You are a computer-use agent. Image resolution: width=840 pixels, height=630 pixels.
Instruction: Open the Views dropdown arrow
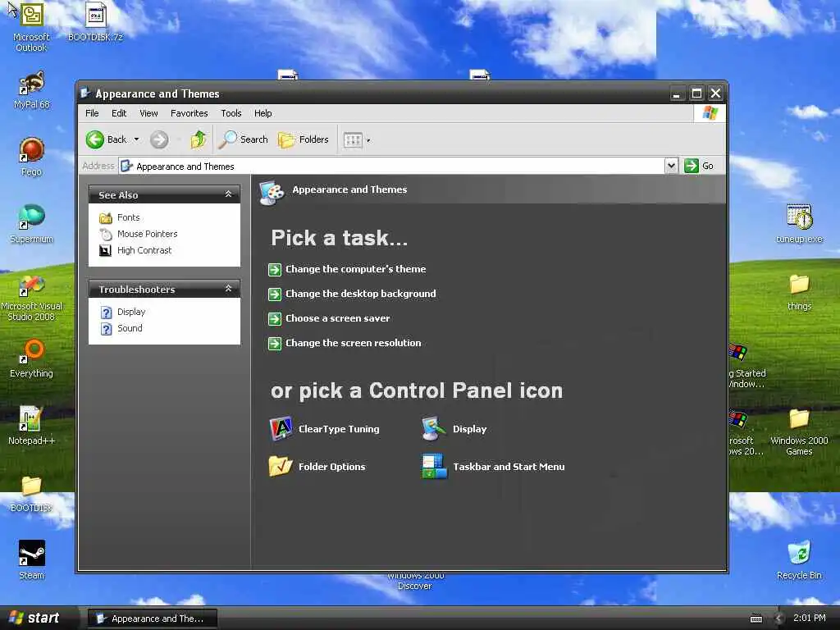coord(368,140)
